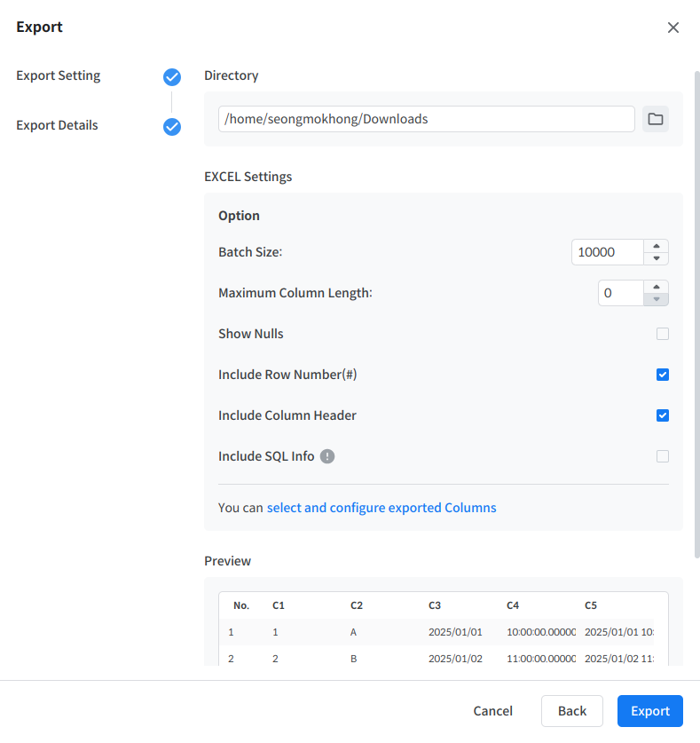Click the dialog's vertical scrollbar
700x743 pixels.
tap(696, 311)
